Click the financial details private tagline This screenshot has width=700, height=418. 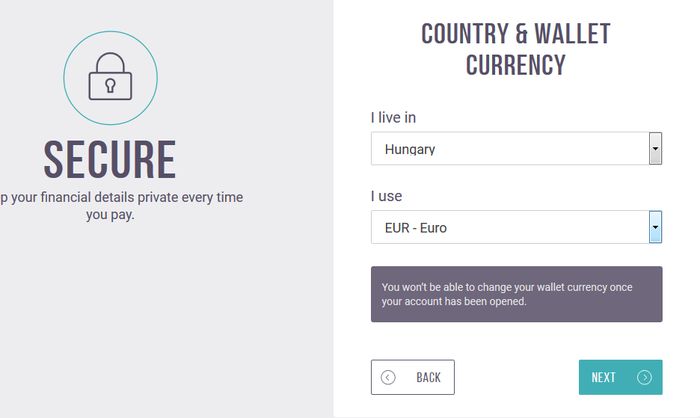121,206
